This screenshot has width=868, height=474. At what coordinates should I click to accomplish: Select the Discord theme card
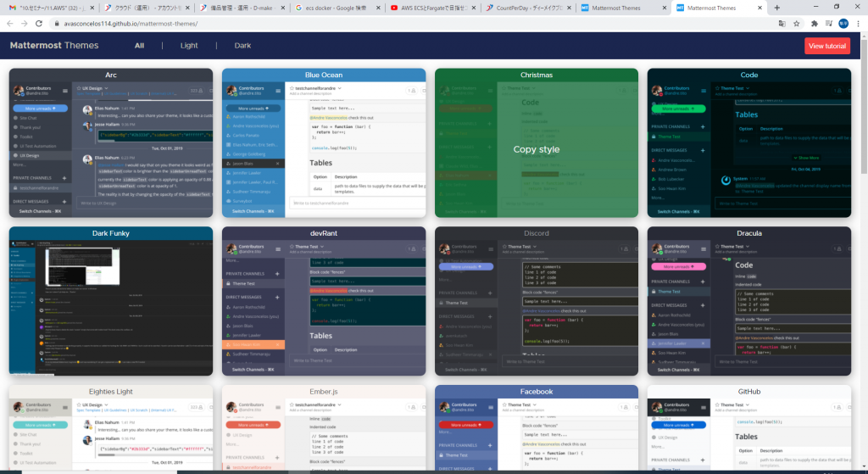(537, 301)
